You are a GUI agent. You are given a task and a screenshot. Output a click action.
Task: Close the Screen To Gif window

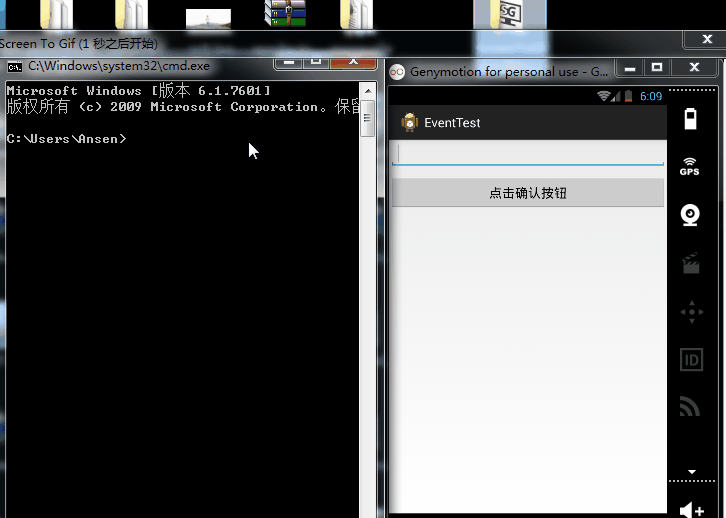click(x=707, y=39)
